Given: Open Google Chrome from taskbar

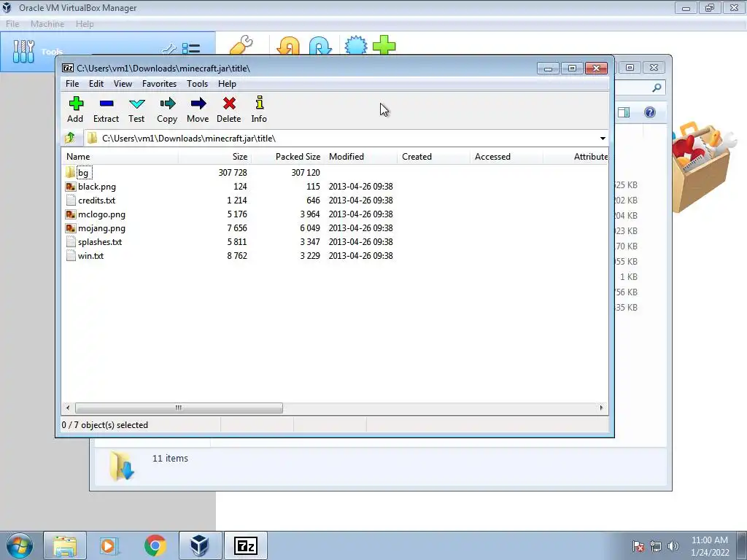Looking at the screenshot, I should (x=155, y=545).
